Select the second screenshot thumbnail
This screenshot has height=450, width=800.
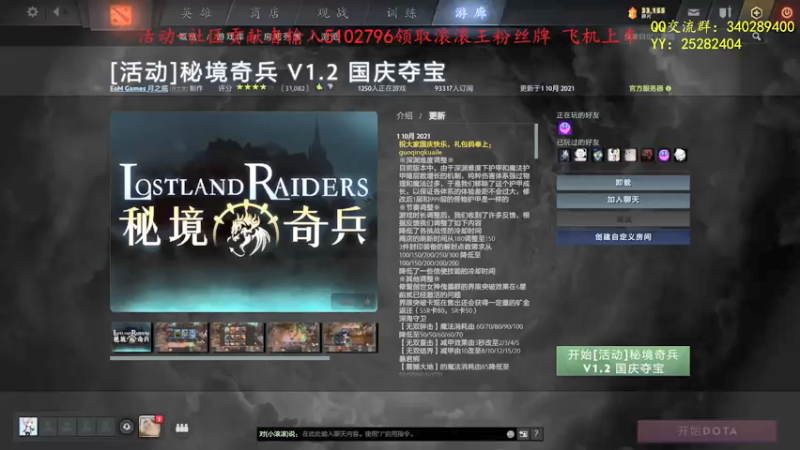coord(182,337)
